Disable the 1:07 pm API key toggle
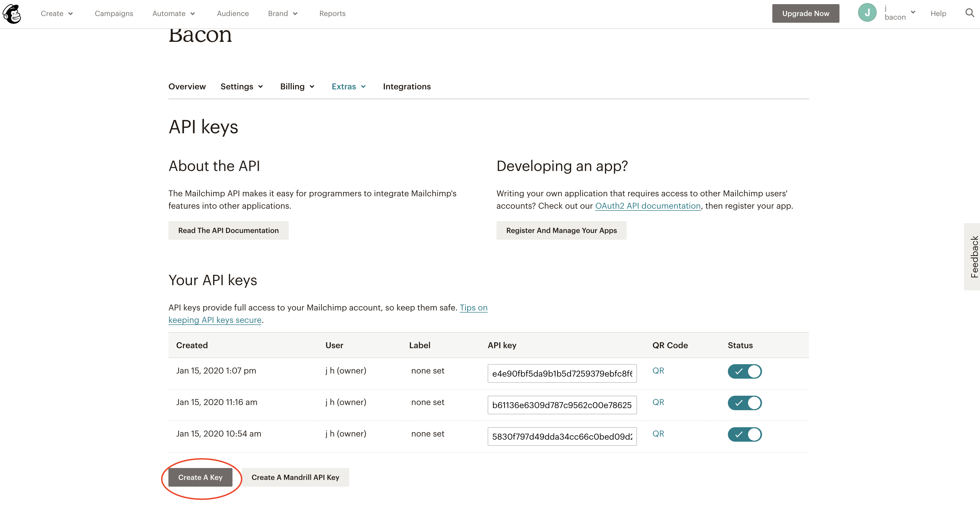980x514 pixels. coord(744,371)
